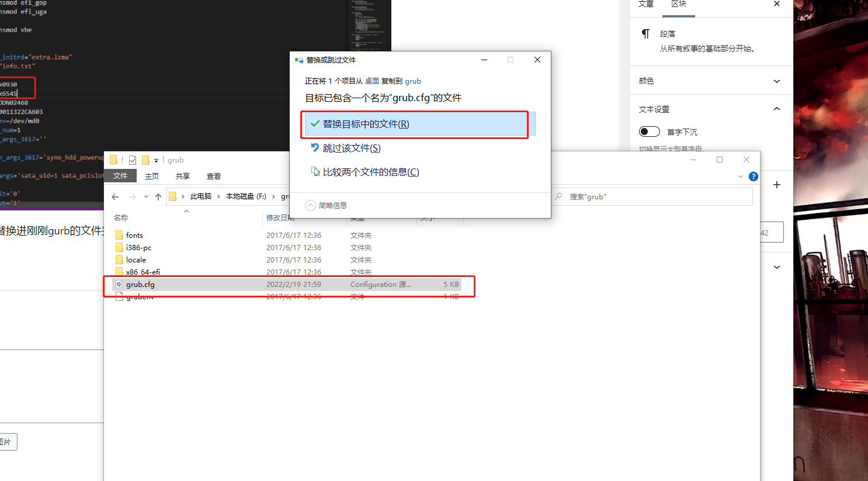Expand the Explorer ribbon with the chevron
Viewport: 868px width, 481px height.
click(x=741, y=177)
